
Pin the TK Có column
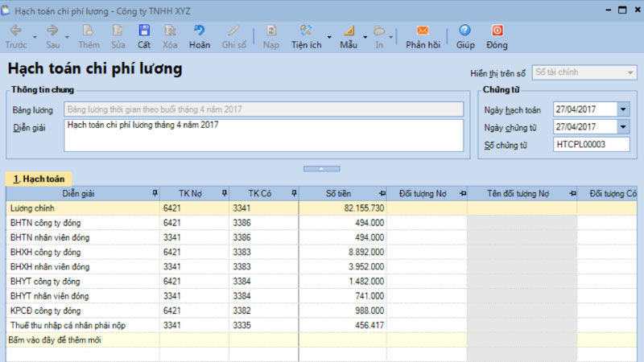(x=294, y=193)
